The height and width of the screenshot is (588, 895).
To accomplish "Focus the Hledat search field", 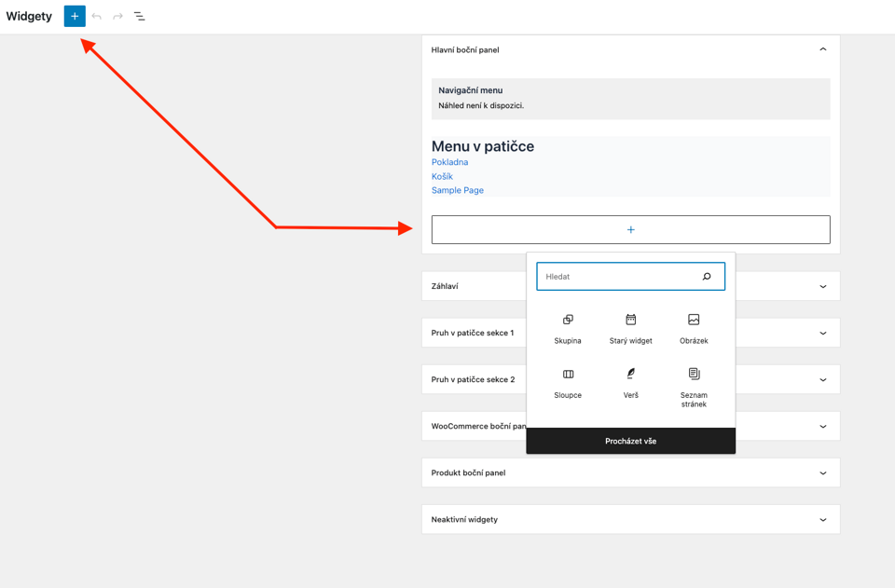I will point(631,277).
